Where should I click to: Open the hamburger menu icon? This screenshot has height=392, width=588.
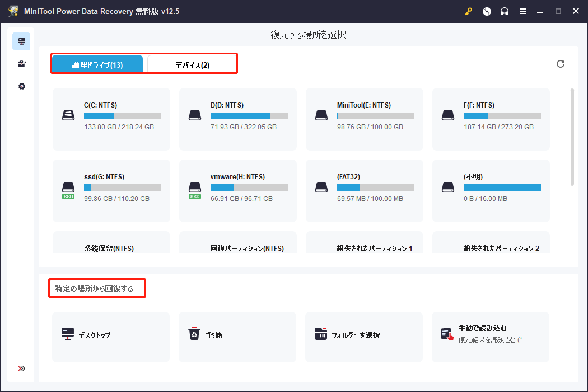[522, 11]
